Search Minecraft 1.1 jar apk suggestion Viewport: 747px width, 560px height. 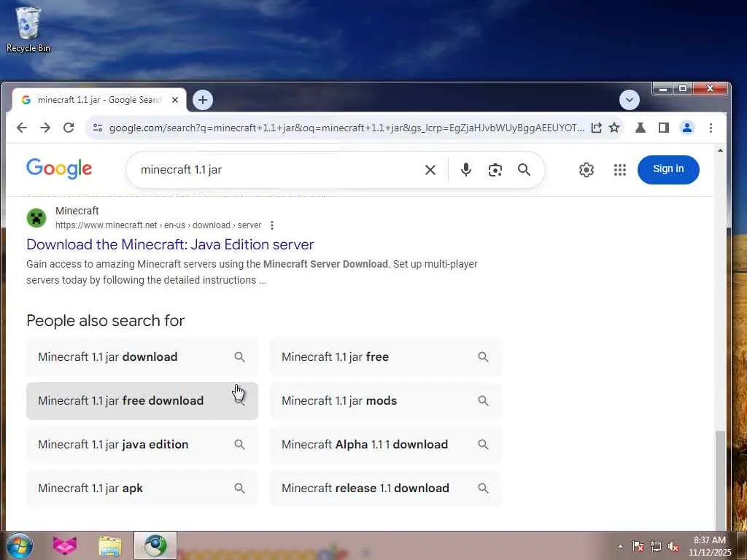click(x=142, y=489)
